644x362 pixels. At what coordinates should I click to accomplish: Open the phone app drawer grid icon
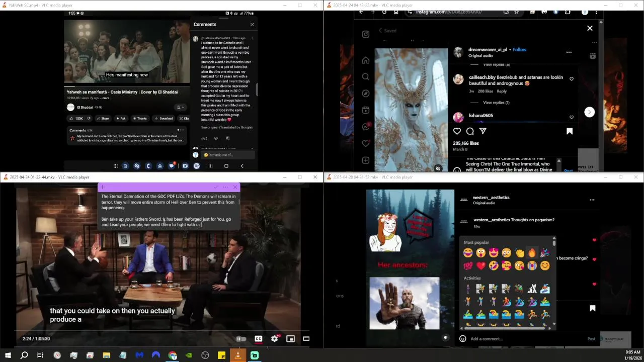pos(115,166)
